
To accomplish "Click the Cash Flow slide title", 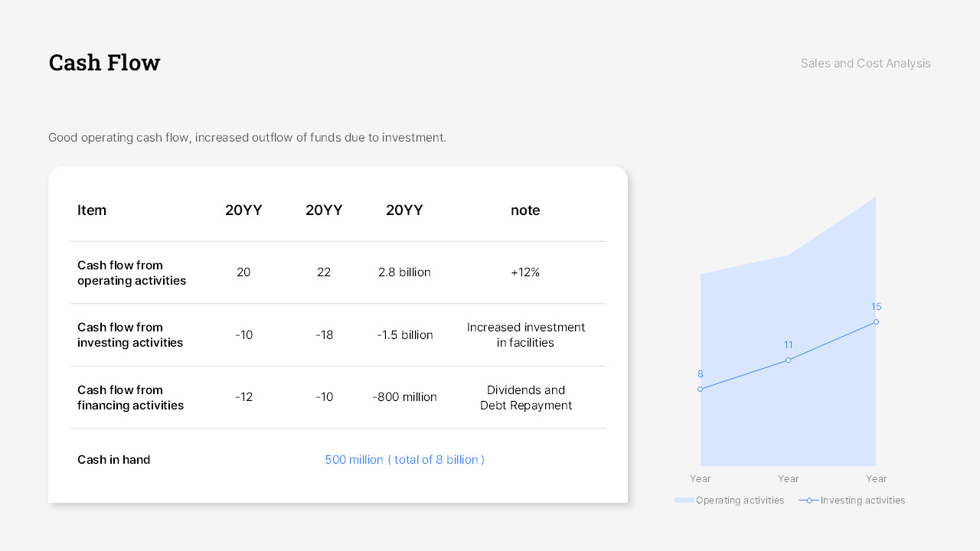I will [x=104, y=62].
